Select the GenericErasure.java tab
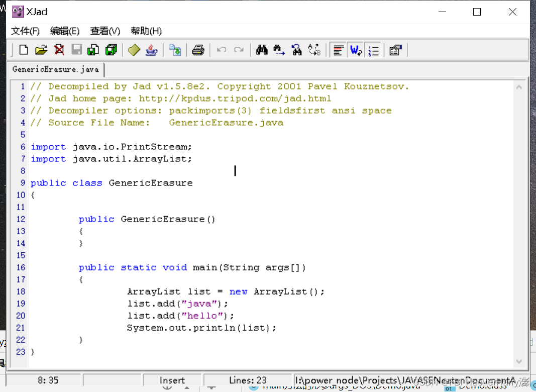This screenshot has height=392, width=536. pyautogui.click(x=56, y=69)
